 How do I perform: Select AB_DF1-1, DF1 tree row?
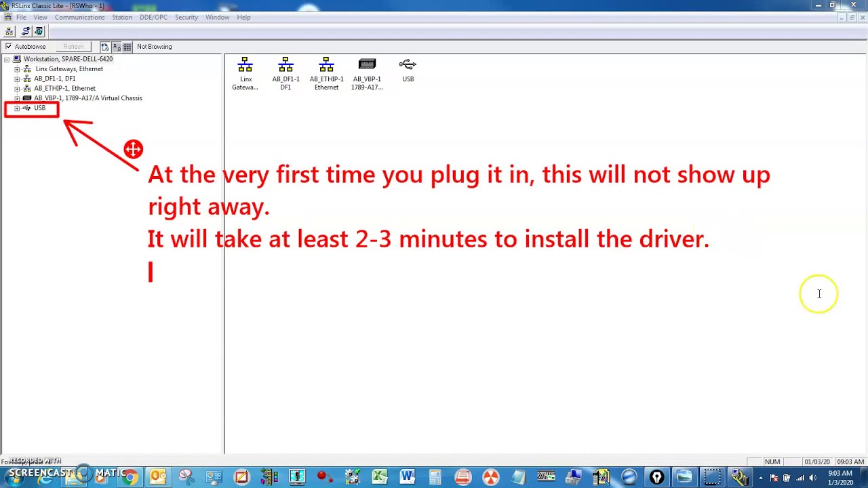click(x=54, y=79)
